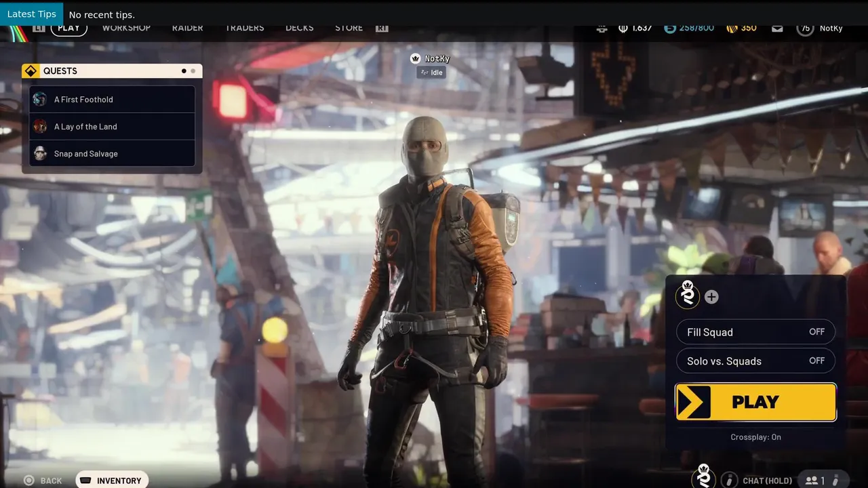Click the 350 gold tokens counter
Viewport: 868px width, 488px height.
741,28
